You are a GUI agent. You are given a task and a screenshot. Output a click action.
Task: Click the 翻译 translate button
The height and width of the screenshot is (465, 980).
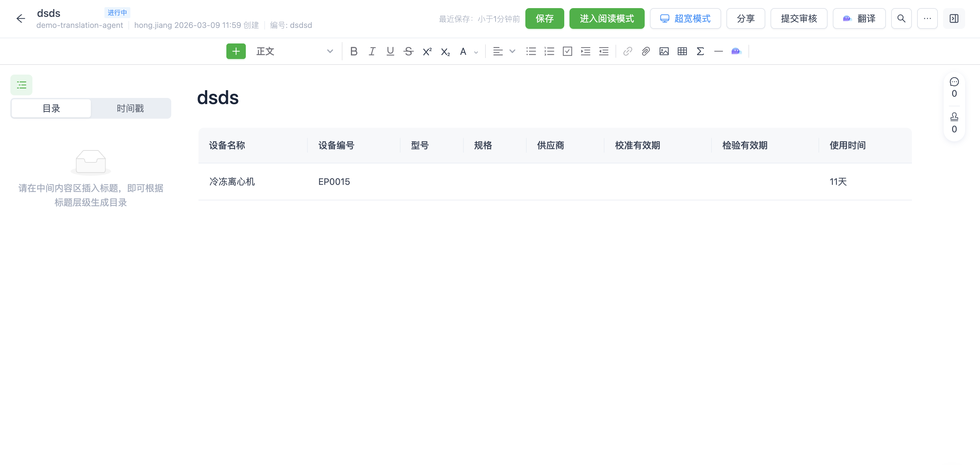pos(859,18)
